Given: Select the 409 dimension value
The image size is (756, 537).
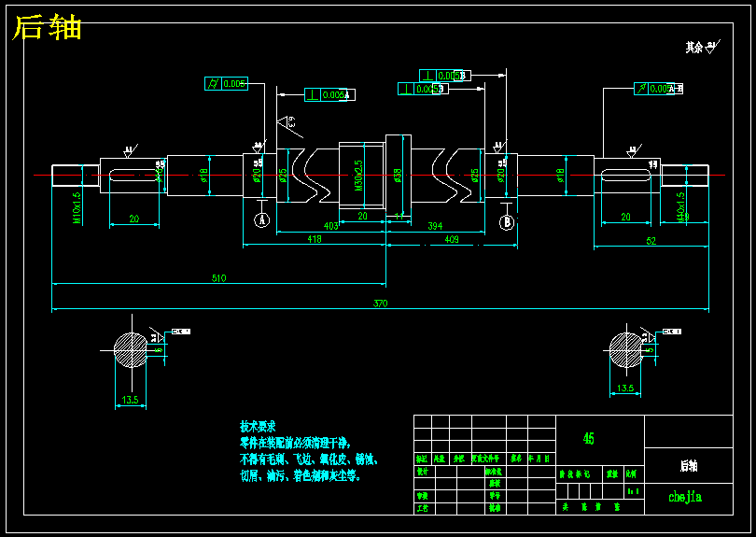Looking at the screenshot, I should [x=452, y=239].
